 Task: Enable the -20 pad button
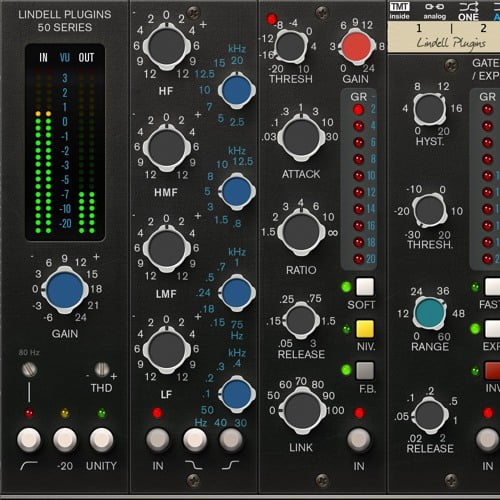click(65, 440)
